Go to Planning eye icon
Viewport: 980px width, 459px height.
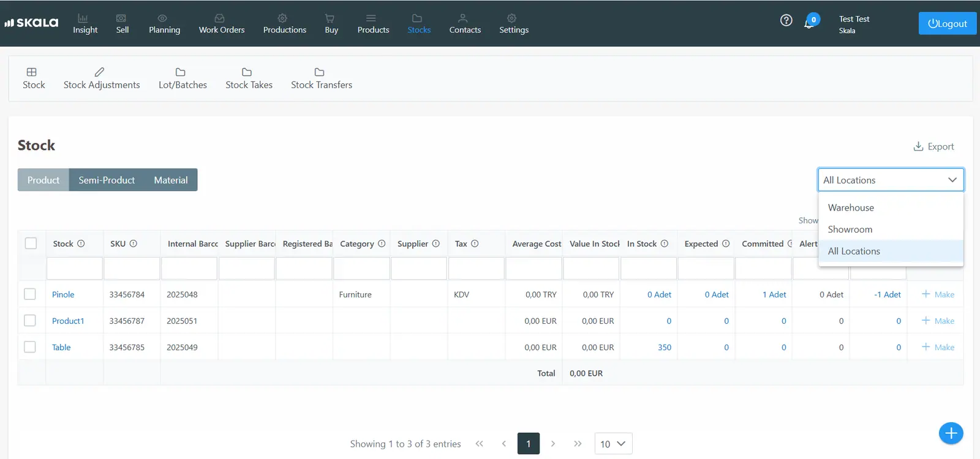pyautogui.click(x=162, y=18)
